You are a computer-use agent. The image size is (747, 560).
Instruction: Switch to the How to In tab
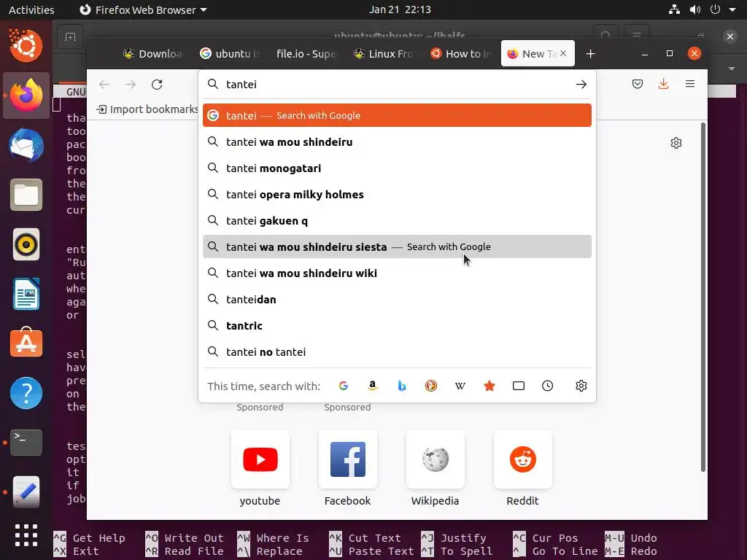[461, 54]
